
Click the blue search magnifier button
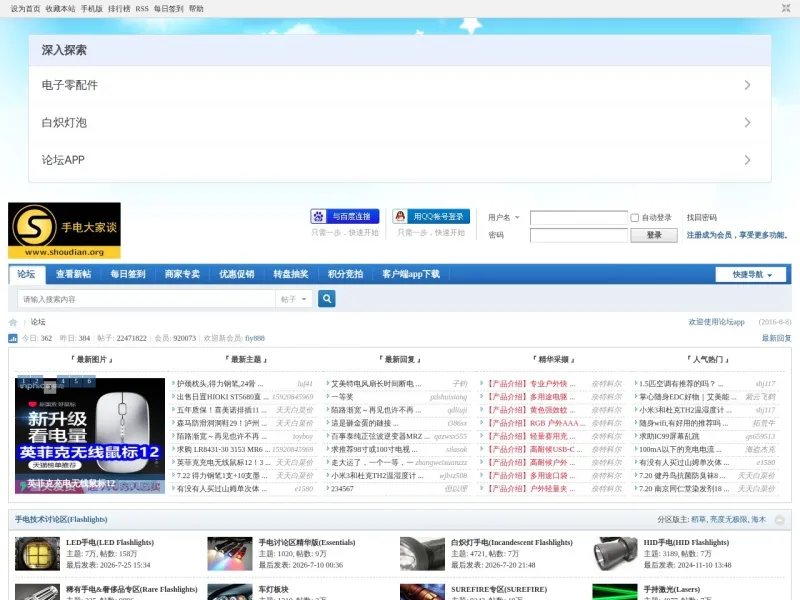[x=327, y=298]
